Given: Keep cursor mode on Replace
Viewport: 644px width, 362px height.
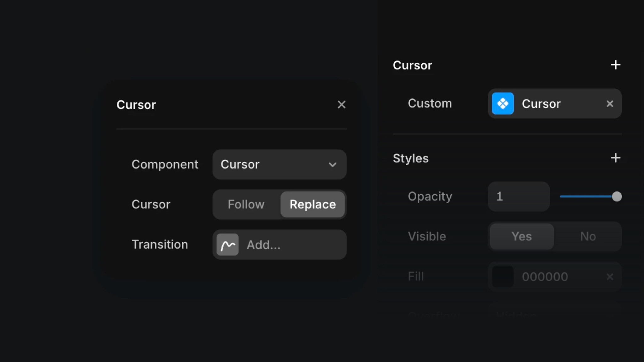Looking at the screenshot, I should (x=312, y=204).
